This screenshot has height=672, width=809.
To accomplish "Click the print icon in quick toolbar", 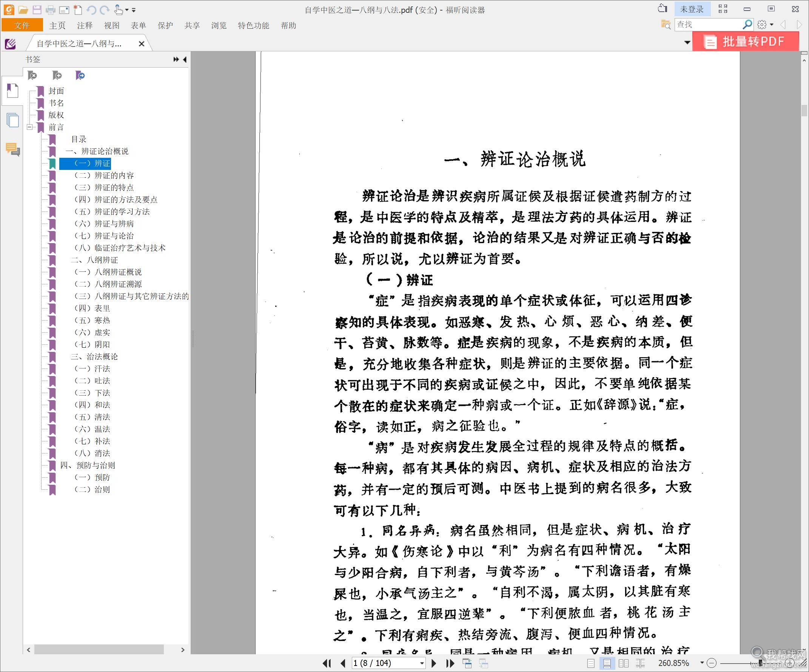I will tap(51, 10).
